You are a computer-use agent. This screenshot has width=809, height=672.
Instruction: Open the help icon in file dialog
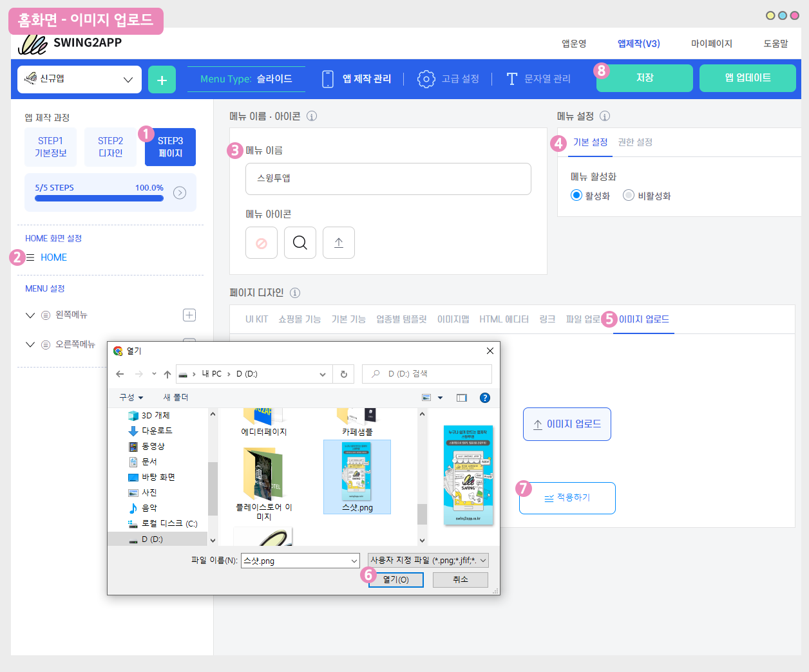click(485, 398)
